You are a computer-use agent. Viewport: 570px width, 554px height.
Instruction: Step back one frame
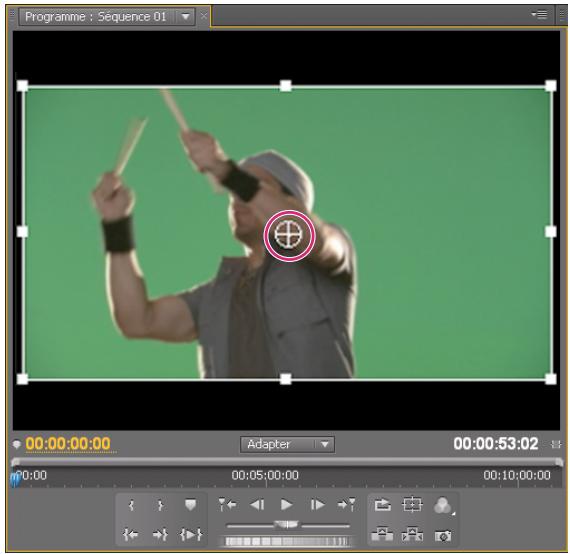click(257, 505)
